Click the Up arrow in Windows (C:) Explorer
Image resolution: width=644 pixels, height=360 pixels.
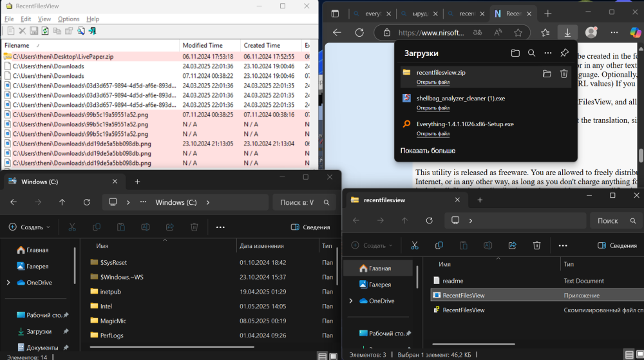(x=62, y=202)
